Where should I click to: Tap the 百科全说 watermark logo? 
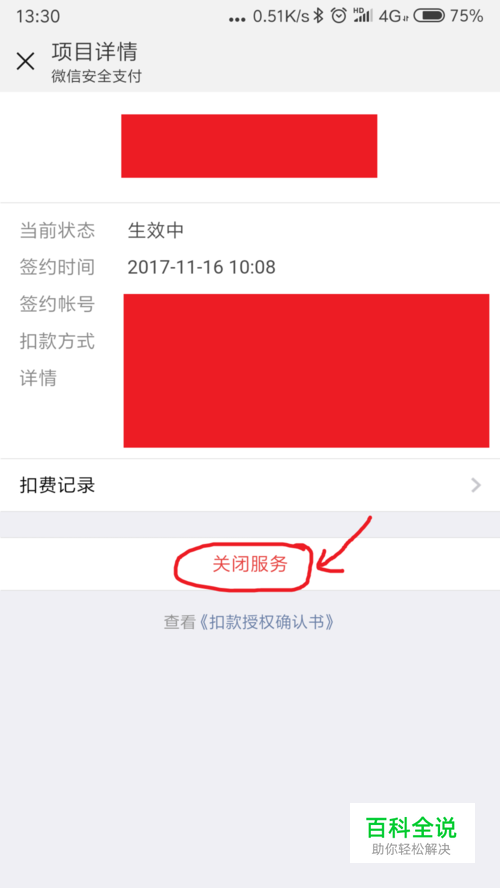click(x=412, y=833)
